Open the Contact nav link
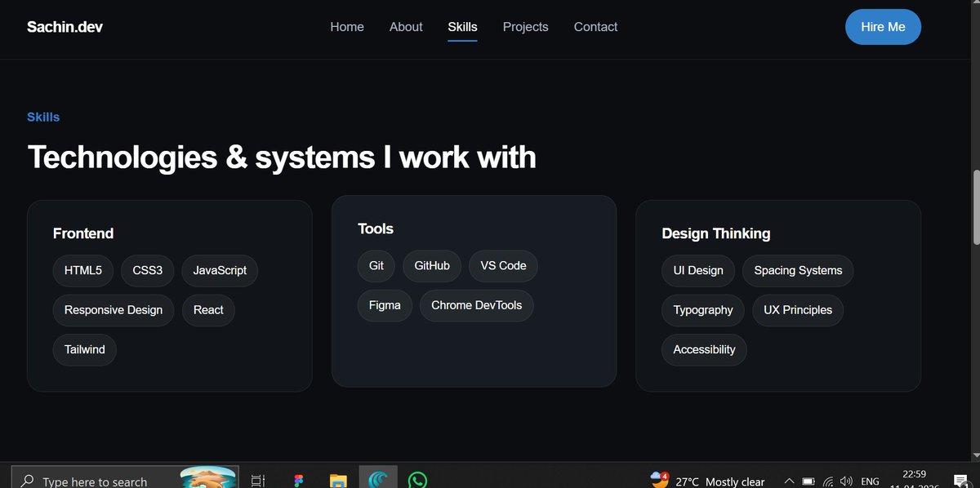Screen dimensions: 980x488 pyautogui.click(x=595, y=27)
